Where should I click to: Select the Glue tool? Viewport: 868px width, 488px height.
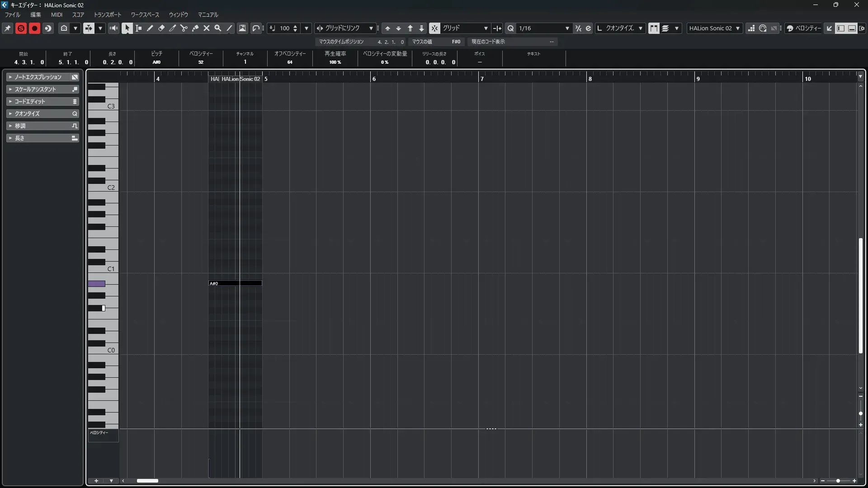(195, 28)
